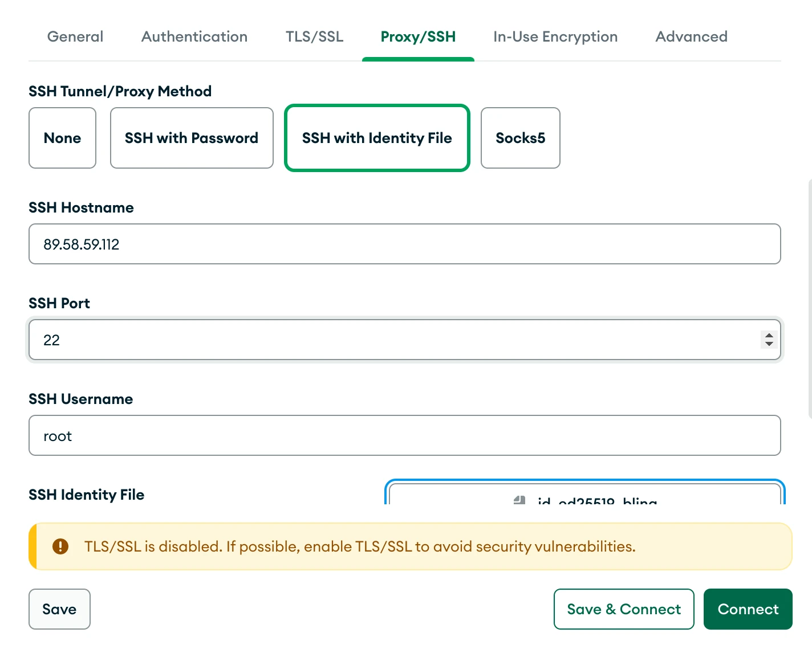Select the None proxy method
Image resolution: width=812 pixels, height=645 pixels.
(x=62, y=138)
